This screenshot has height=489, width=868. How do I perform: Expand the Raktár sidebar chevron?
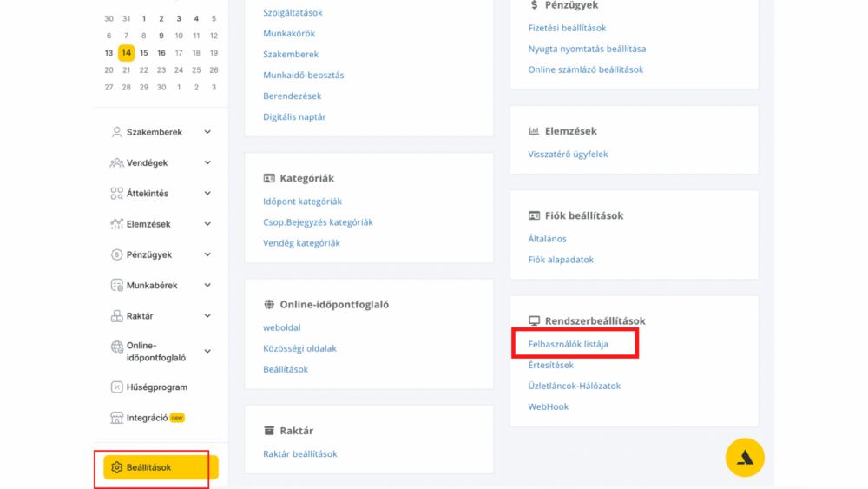point(207,315)
